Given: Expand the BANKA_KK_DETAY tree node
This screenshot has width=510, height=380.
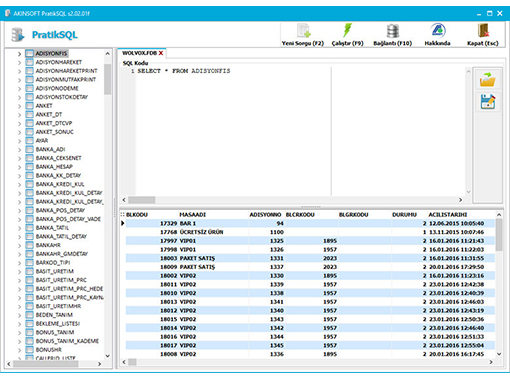Looking at the screenshot, I should tap(19, 176).
